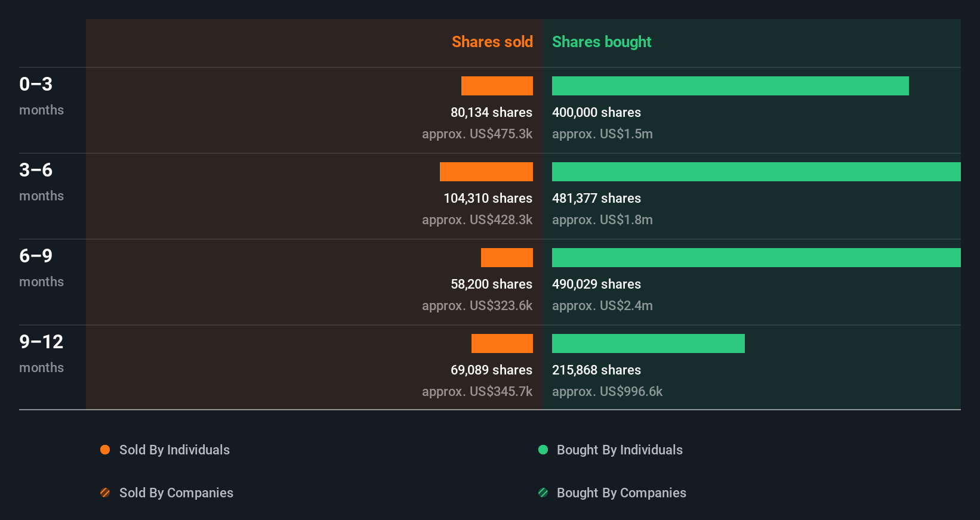Click the 104,310 shares value
The height and width of the screenshot is (520, 980).
[x=488, y=199]
